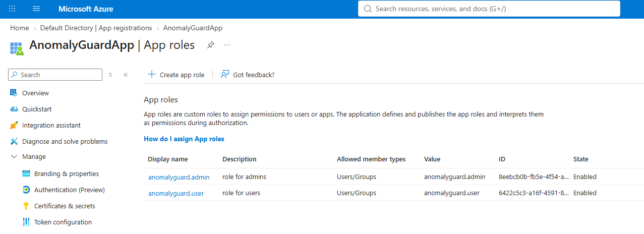
Task: Pin AnomalyGuardApp page with the pin icon
Action: click(211, 45)
